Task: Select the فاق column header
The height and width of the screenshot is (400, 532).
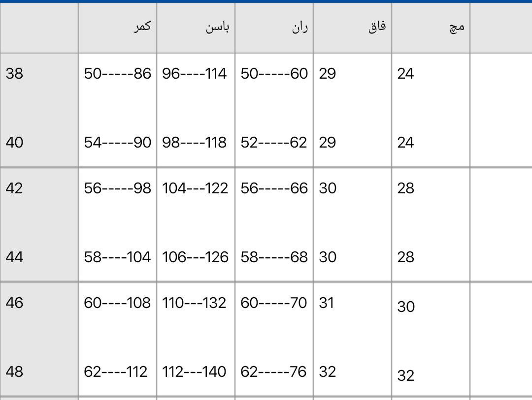Action: [377, 27]
